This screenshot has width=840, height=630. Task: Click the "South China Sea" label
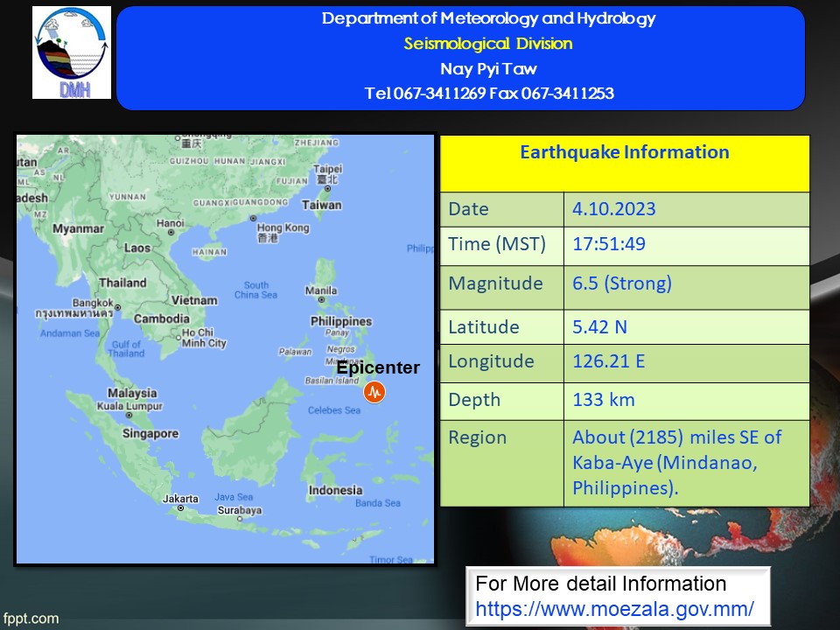click(x=255, y=290)
